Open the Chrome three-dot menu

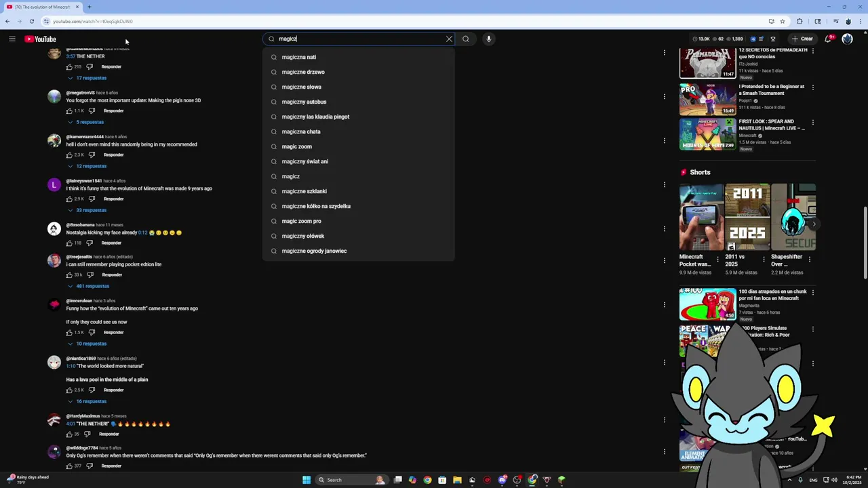(x=859, y=21)
